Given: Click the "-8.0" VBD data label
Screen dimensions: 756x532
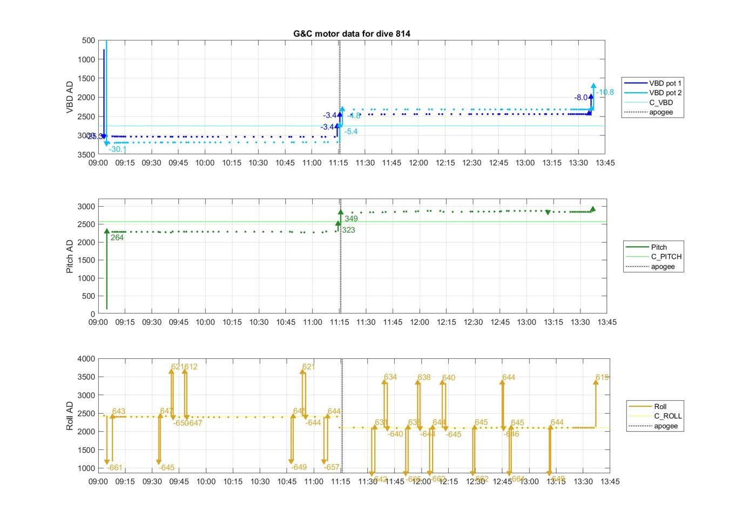Looking at the screenshot, I should [x=581, y=98].
